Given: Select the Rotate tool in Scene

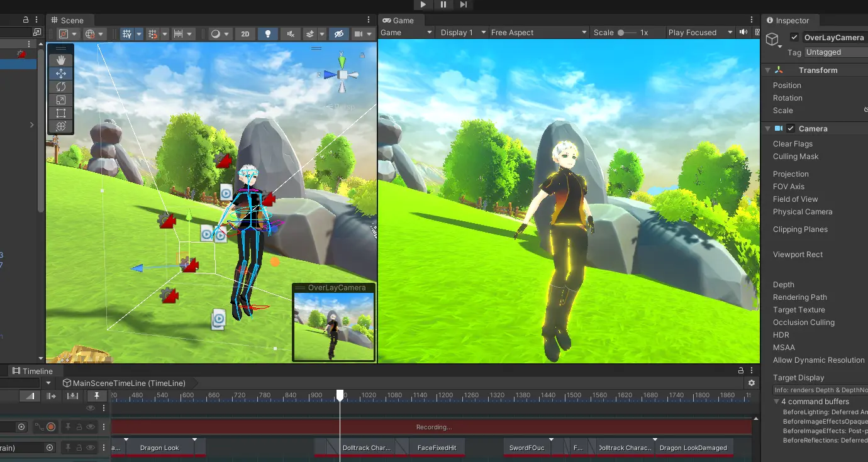Looking at the screenshot, I should (61, 87).
